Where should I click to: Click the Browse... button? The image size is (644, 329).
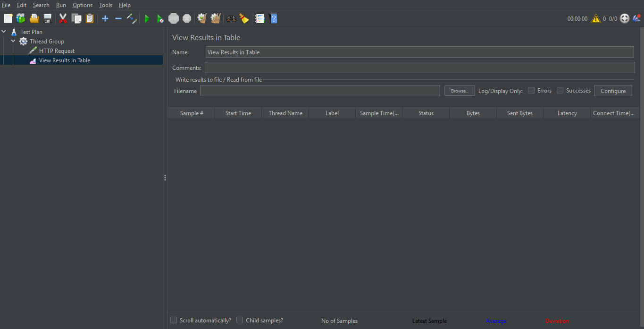(x=460, y=91)
